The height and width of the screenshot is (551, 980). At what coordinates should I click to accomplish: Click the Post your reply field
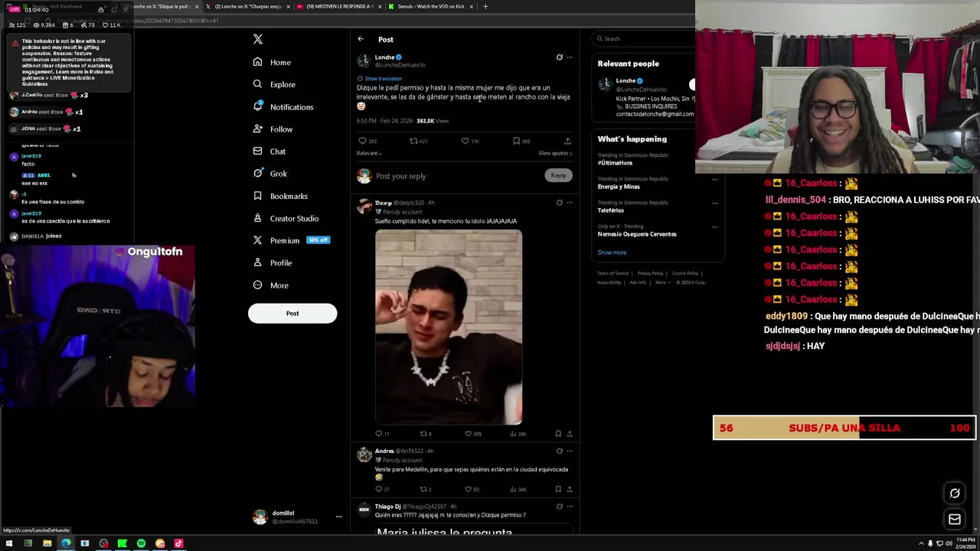pyautogui.click(x=459, y=176)
